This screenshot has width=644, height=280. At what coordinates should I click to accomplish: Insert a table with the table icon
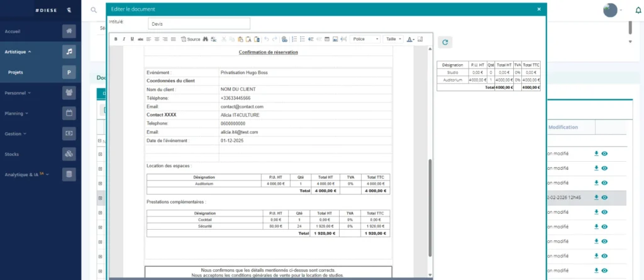click(x=327, y=39)
